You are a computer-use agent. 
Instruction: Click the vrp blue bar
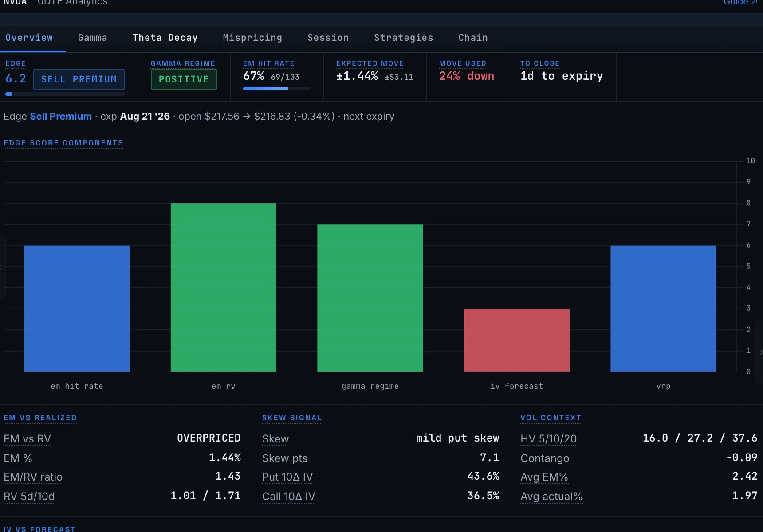[x=663, y=309]
